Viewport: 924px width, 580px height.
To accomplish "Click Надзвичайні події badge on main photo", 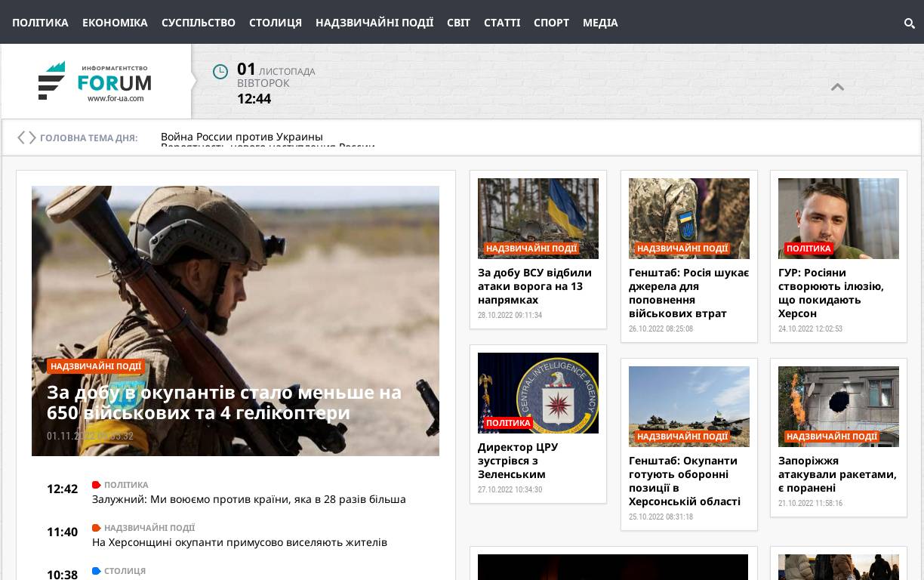I will 96,366.
